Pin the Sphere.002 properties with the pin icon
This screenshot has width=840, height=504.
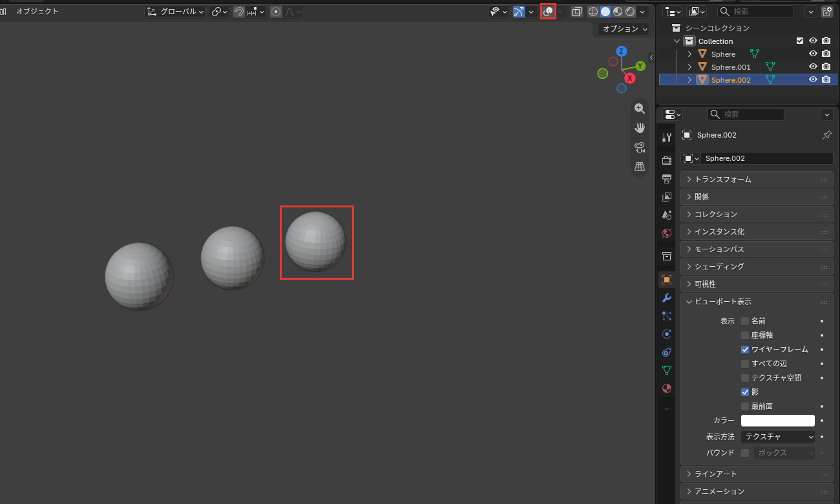click(x=826, y=135)
